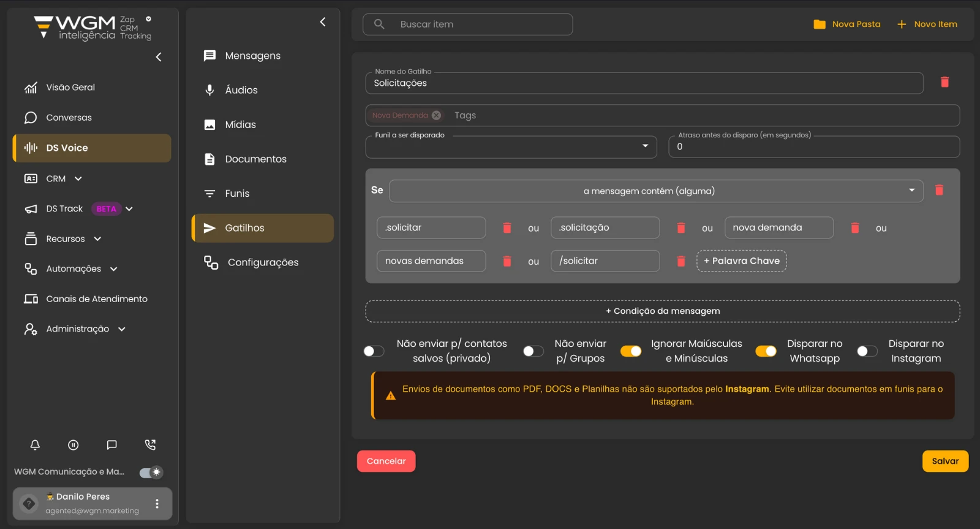Viewport: 980px width, 529px height.
Task: Turn off 'Disparar no Whatsapp' switch
Action: click(x=766, y=351)
